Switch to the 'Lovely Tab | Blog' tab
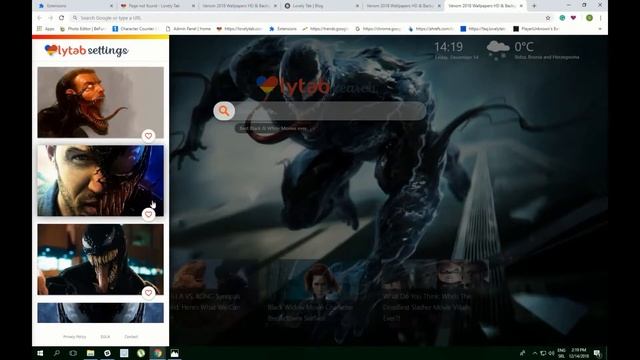Image resolution: width=640 pixels, height=360 pixels. pos(318,6)
